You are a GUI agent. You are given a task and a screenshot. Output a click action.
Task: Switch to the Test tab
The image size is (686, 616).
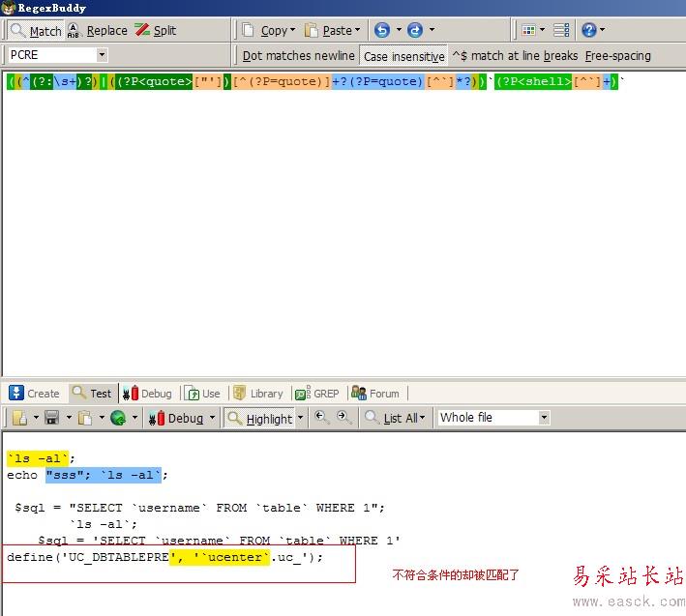92,393
